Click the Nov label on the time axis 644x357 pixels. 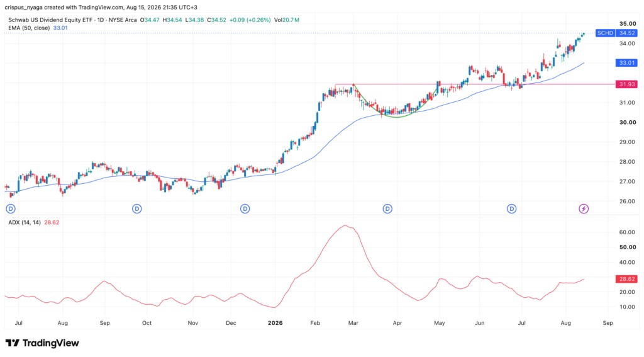(x=193, y=323)
